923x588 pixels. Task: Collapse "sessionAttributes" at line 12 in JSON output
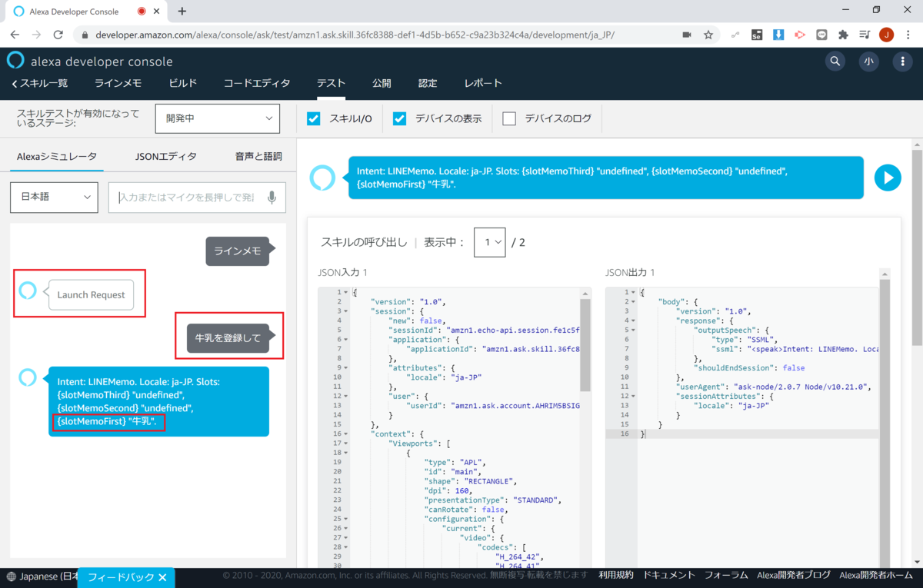pos(635,396)
